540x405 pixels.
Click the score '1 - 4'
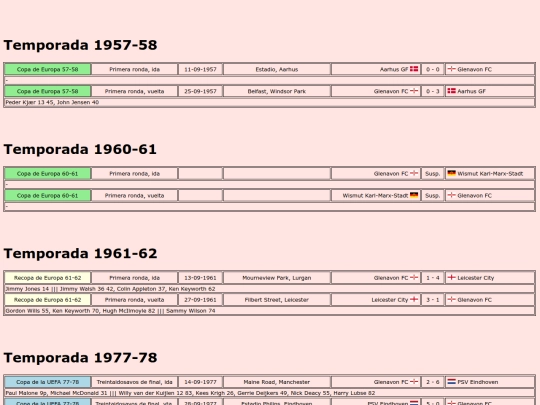tap(433, 278)
